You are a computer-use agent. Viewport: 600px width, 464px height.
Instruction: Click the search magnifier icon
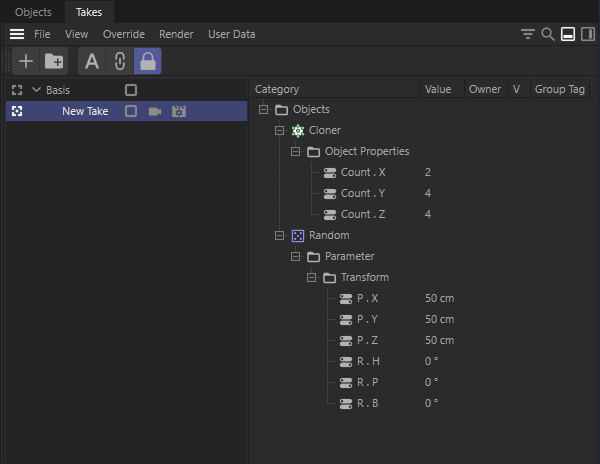click(547, 34)
